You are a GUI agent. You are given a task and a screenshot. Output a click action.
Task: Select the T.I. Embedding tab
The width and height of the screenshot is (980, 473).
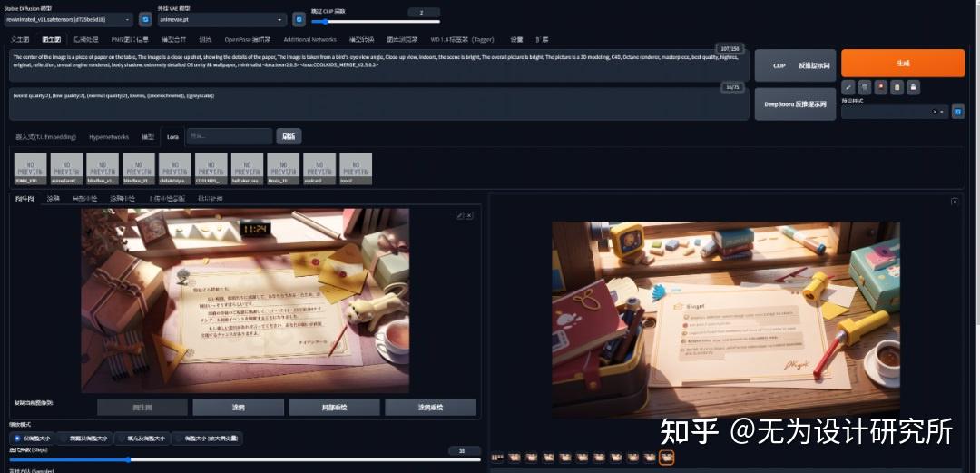45,136
